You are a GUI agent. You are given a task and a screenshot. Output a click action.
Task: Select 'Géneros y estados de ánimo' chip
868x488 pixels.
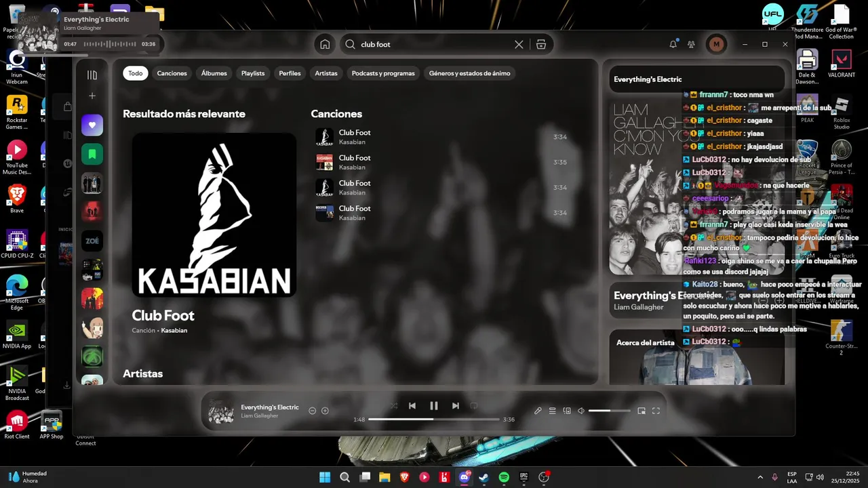pos(470,73)
